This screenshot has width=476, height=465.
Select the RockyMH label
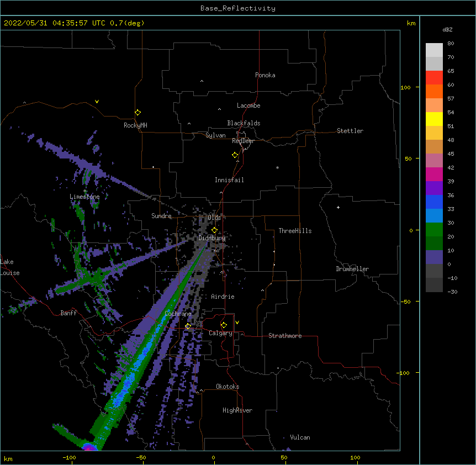tap(135, 125)
